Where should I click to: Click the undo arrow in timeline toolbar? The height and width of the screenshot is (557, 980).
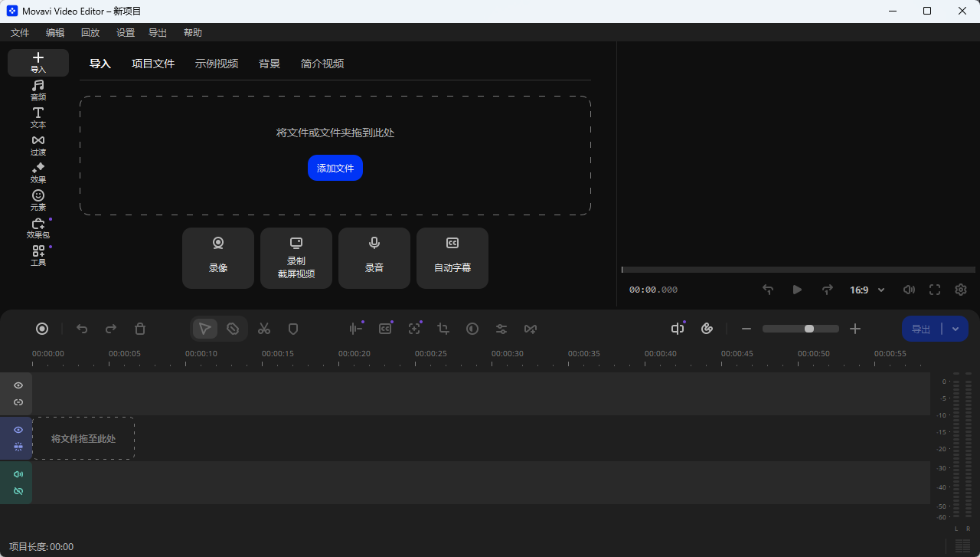(82, 329)
